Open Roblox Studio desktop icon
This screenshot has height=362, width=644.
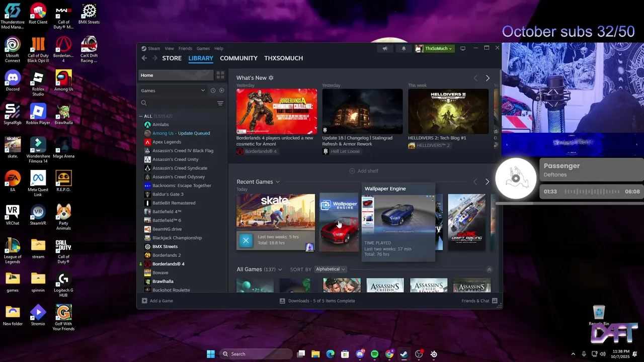pyautogui.click(x=38, y=84)
